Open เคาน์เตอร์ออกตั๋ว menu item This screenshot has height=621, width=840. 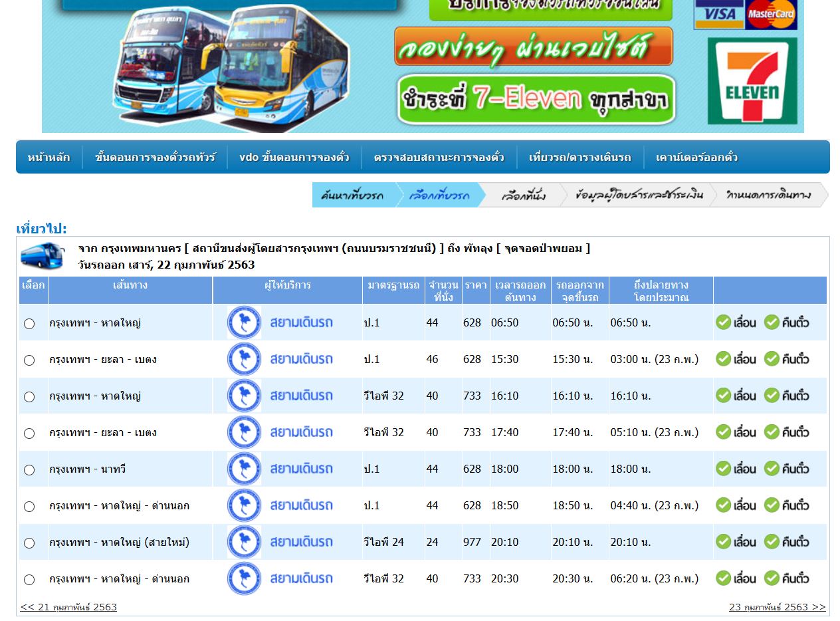tap(696, 158)
